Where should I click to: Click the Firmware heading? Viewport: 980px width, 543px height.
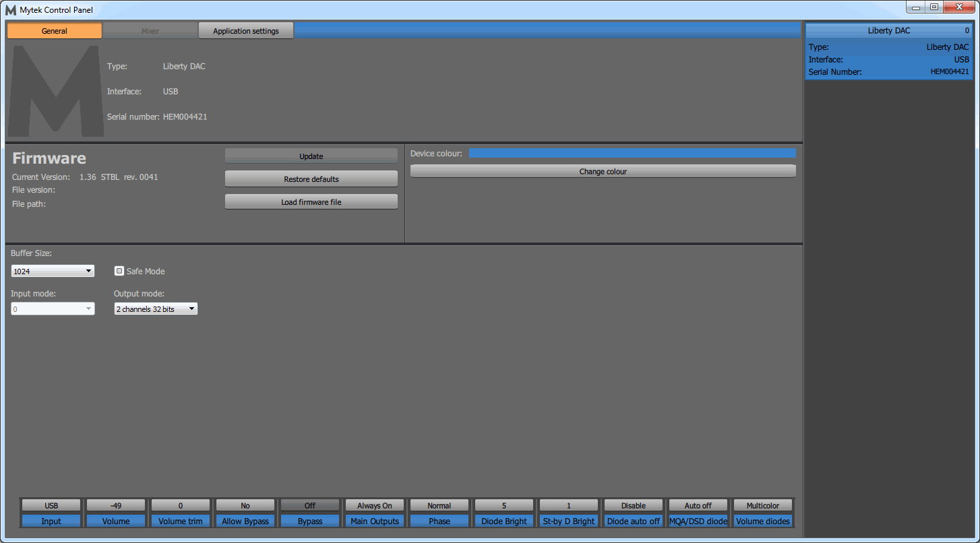(49, 158)
